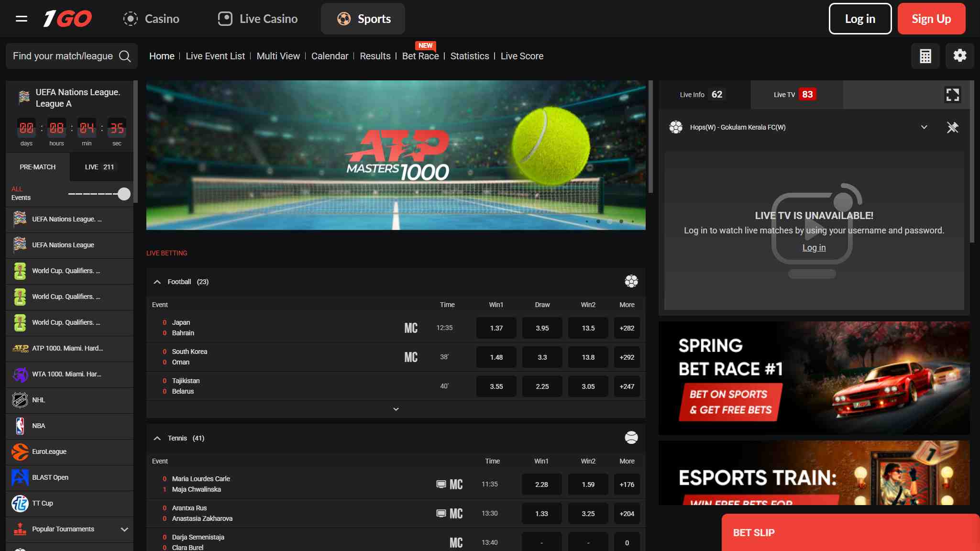This screenshot has width=980, height=551.
Task: Open +282 more markets for Japan-Bahrain
Action: tap(627, 328)
